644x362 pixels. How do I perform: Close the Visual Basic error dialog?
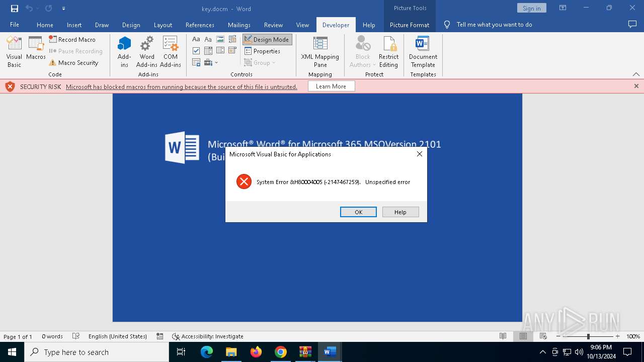click(420, 154)
